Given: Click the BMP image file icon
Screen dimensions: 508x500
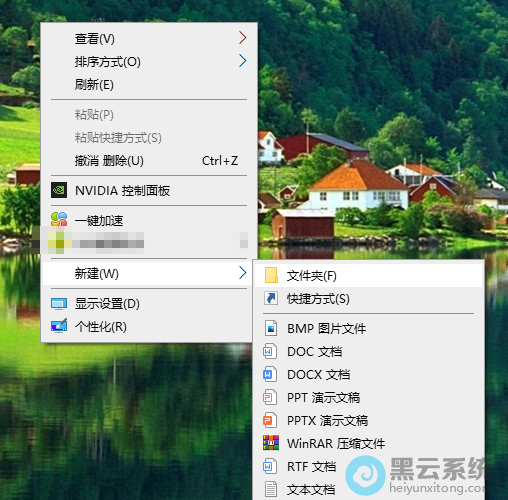Looking at the screenshot, I should coord(271,328).
